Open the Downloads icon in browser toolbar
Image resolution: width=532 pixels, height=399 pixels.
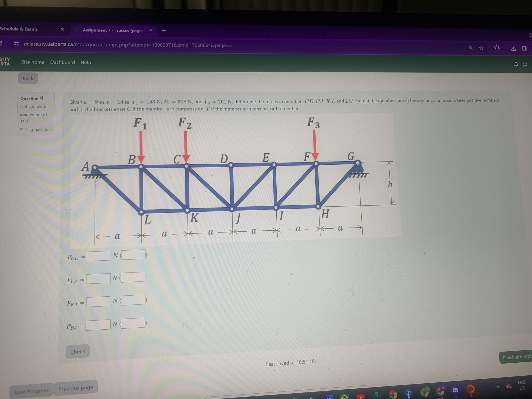click(514, 48)
